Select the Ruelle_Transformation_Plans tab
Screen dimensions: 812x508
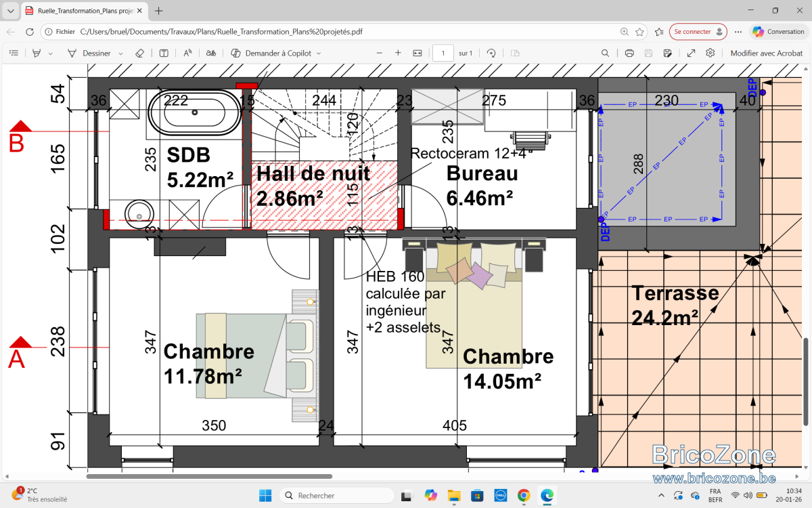click(85, 11)
